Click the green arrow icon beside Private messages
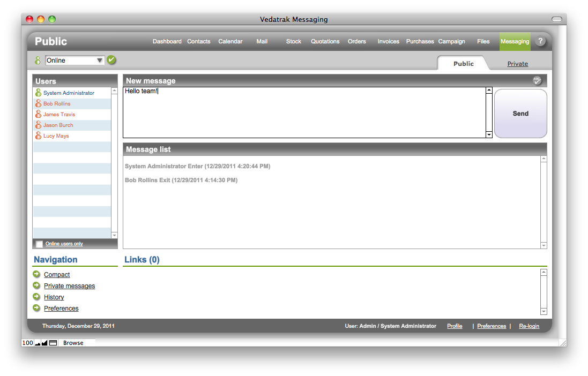588x376 pixels. [x=36, y=285]
